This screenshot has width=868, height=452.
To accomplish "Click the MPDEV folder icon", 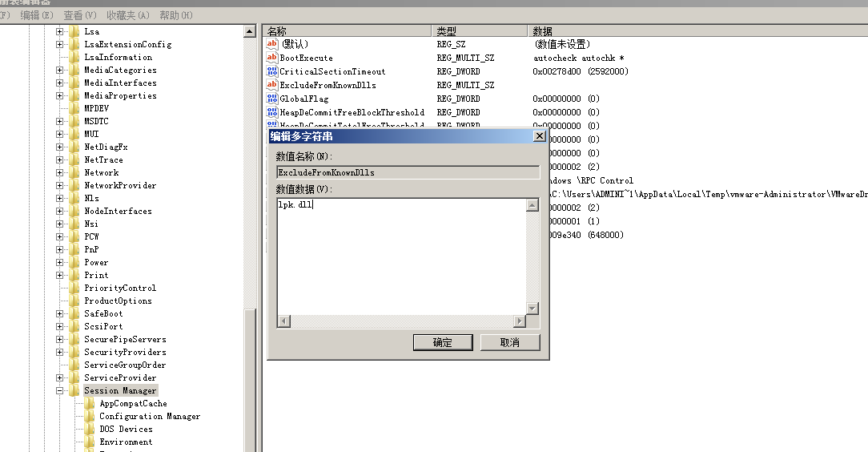I will (74, 108).
